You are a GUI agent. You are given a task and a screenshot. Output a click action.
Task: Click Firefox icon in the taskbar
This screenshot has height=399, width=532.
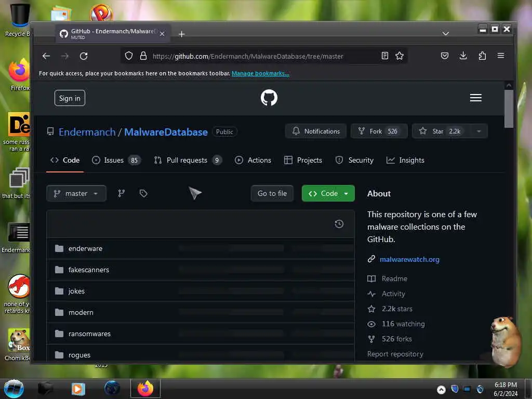145,389
